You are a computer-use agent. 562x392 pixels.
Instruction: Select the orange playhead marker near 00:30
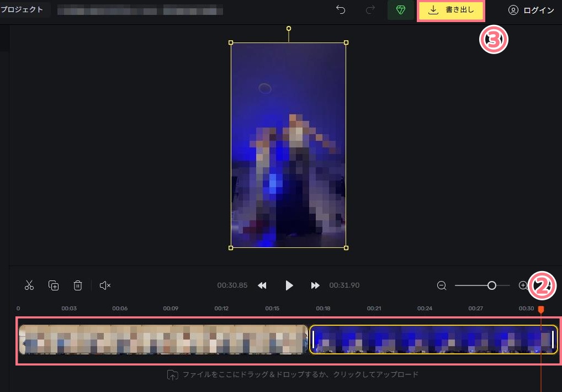coord(541,310)
